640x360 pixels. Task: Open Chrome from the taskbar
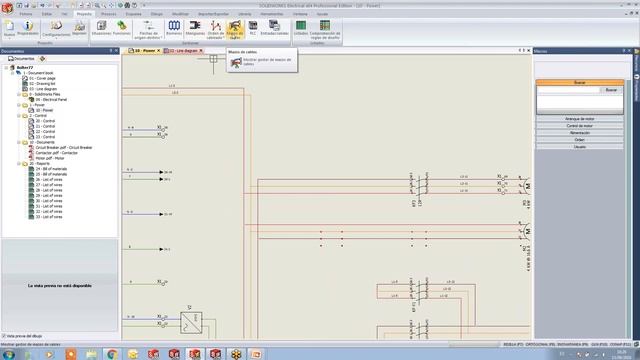pos(112,354)
